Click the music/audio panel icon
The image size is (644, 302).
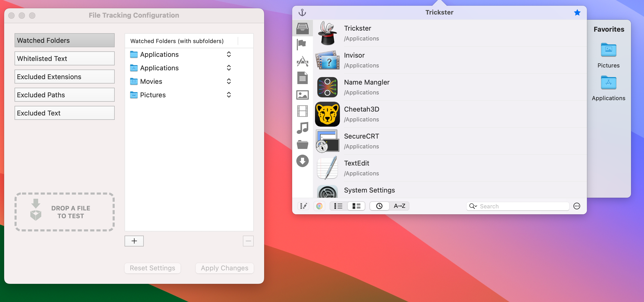coord(303,127)
